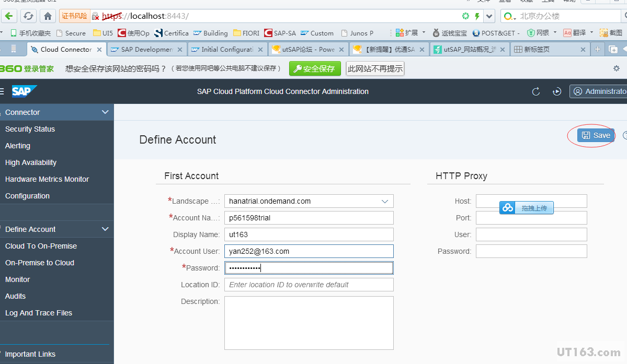Image resolution: width=627 pixels, height=364 pixels.
Task: Click the SAP logo in the header
Action: tap(24, 91)
